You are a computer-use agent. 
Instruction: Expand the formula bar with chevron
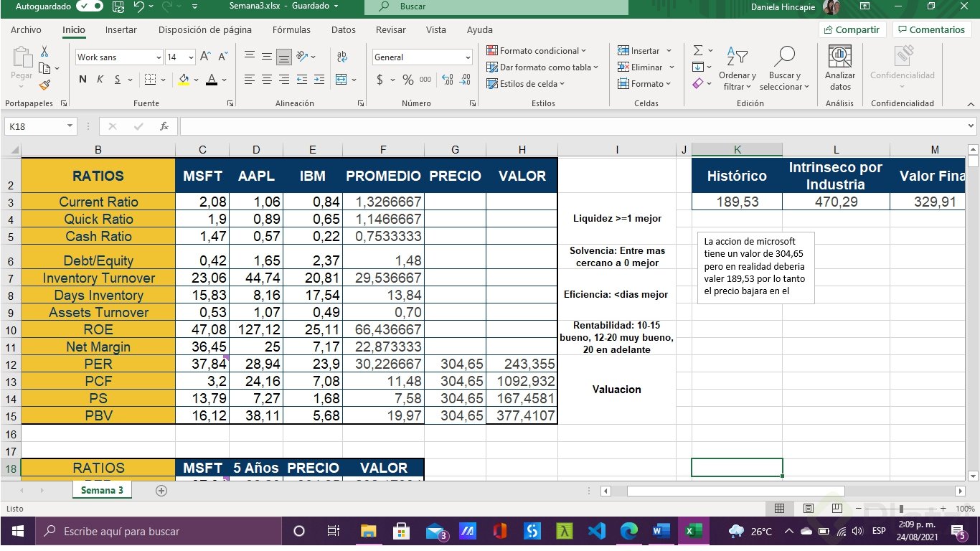click(971, 126)
